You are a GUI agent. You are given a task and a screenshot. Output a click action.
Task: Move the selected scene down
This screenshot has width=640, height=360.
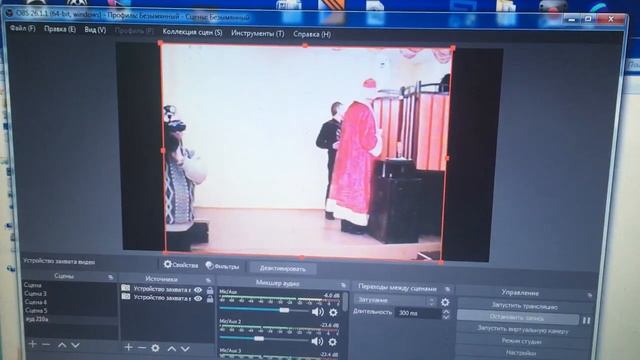pyautogui.click(x=76, y=345)
